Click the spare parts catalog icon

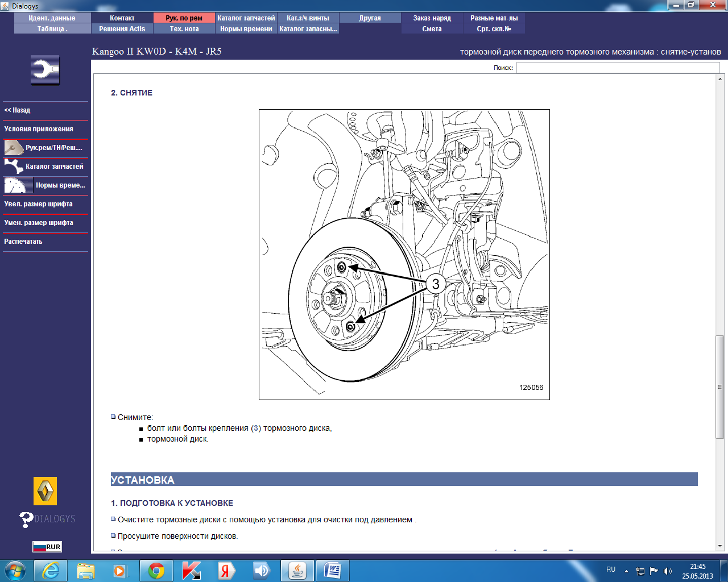coord(14,167)
